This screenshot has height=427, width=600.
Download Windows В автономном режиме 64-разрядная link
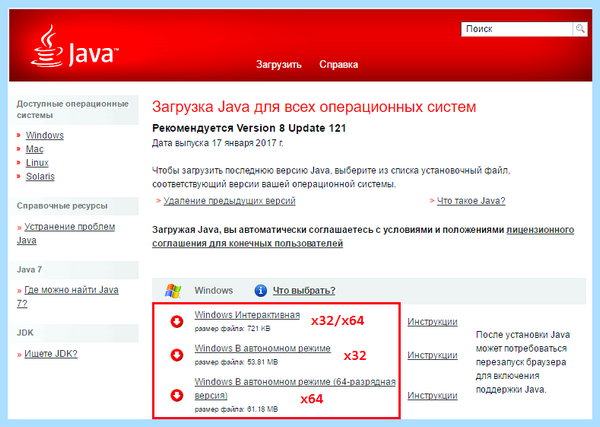point(295,388)
